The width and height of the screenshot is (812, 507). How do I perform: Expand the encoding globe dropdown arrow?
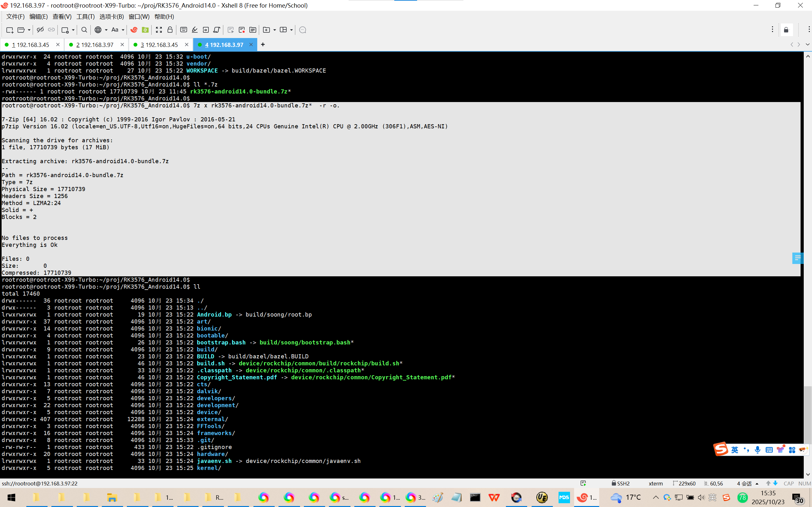106,30
